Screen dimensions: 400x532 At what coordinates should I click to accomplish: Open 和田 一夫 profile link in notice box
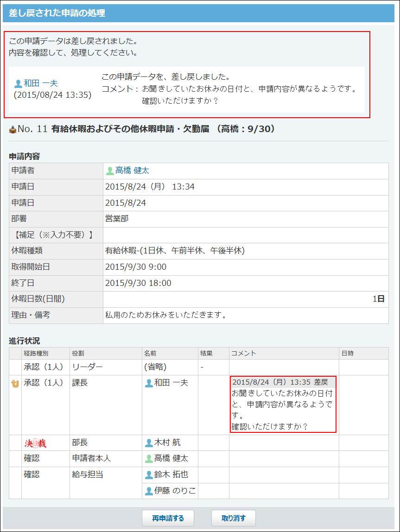click(x=40, y=83)
